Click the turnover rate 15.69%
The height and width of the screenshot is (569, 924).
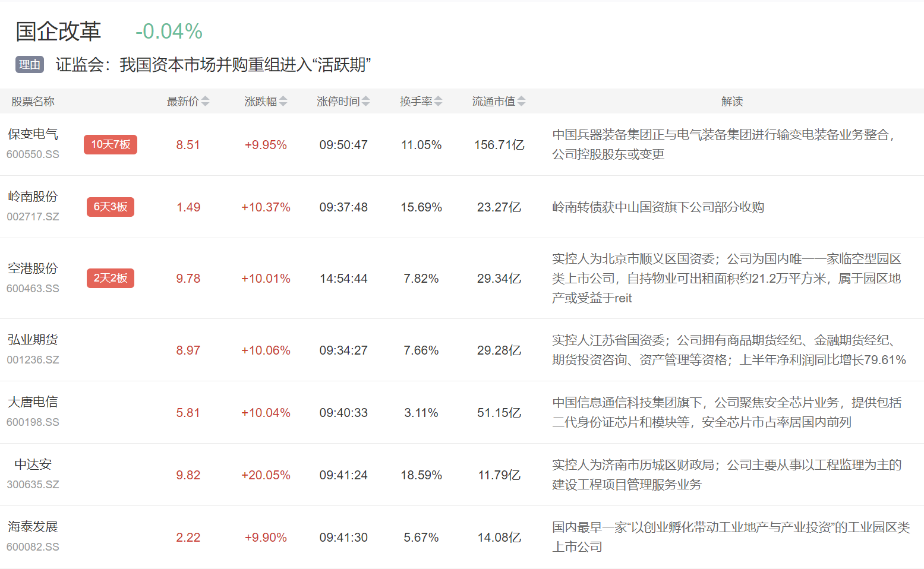(421, 207)
